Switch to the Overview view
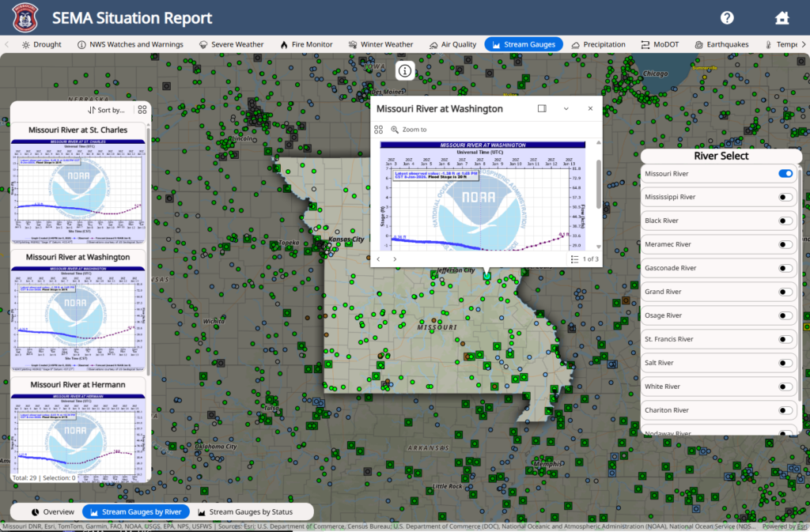 [x=53, y=512]
